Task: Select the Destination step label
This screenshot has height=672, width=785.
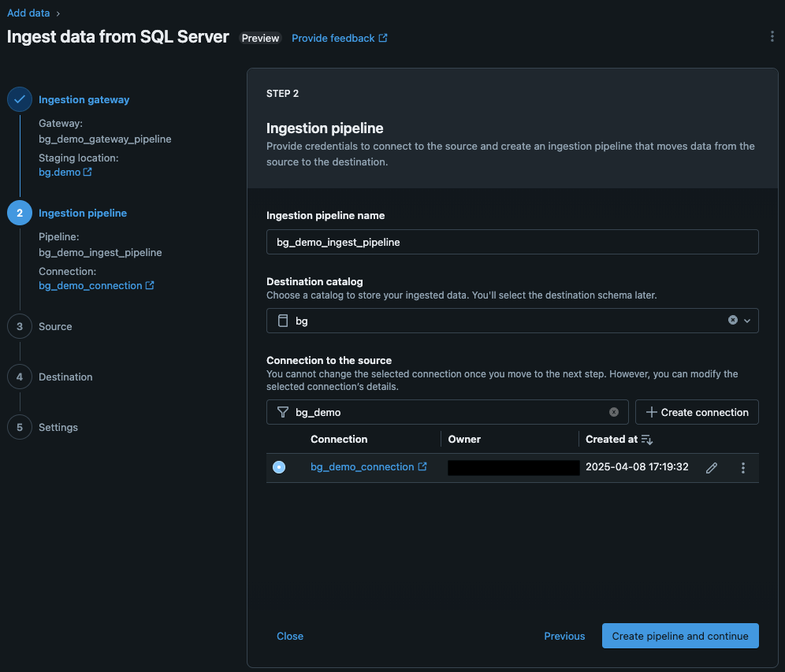Action: coord(65,377)
